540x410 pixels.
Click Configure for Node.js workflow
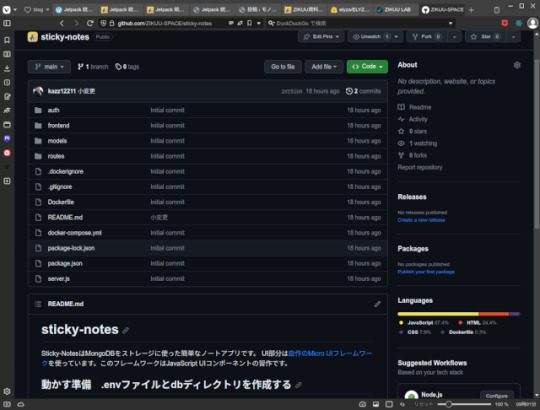coord(497,396)
